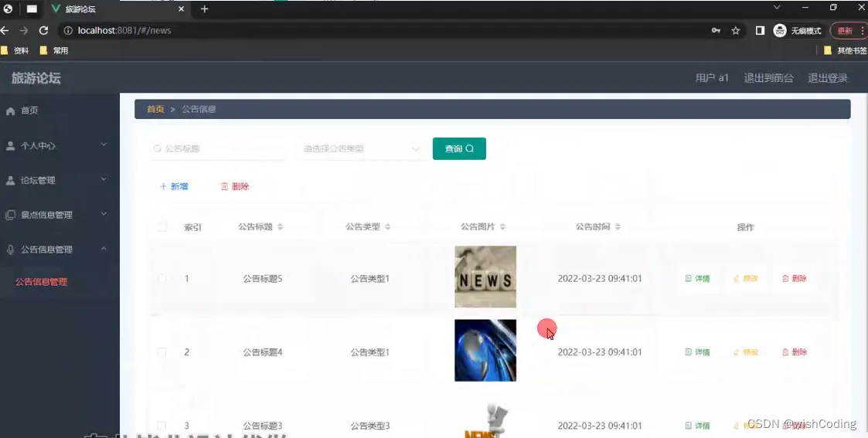Click 详情 for row 公告标题5
The height and width of the screenshot is (438, 868).
point(697,278)
